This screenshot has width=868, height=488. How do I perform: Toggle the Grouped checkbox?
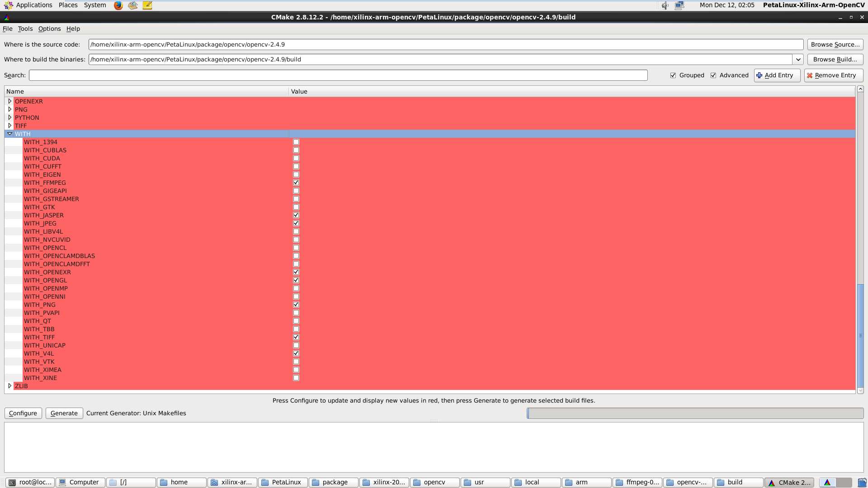673,75
